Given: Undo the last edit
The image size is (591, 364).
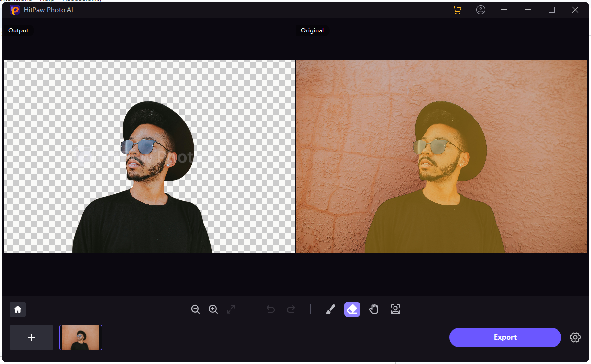Looking at the screenshot, I should [270, 309].
